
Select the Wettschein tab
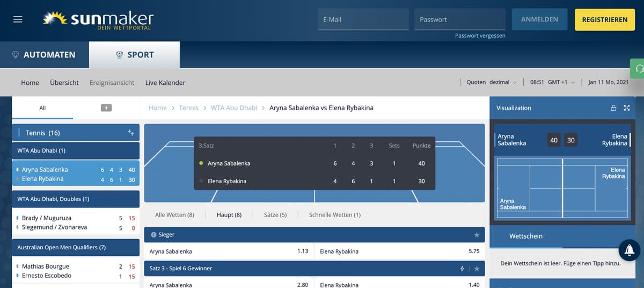pyautogui.click(x=526, y=236)
